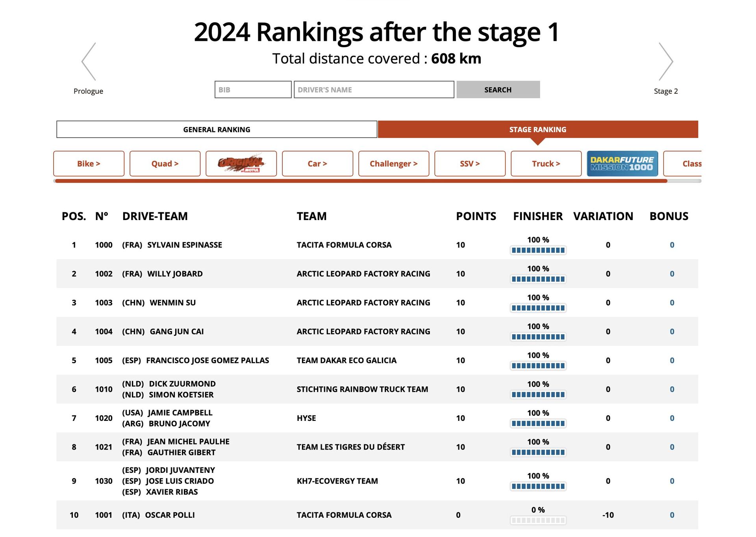Choose the SSV category
This screenshot has height=537, width=756.
[x=470, y=163]
